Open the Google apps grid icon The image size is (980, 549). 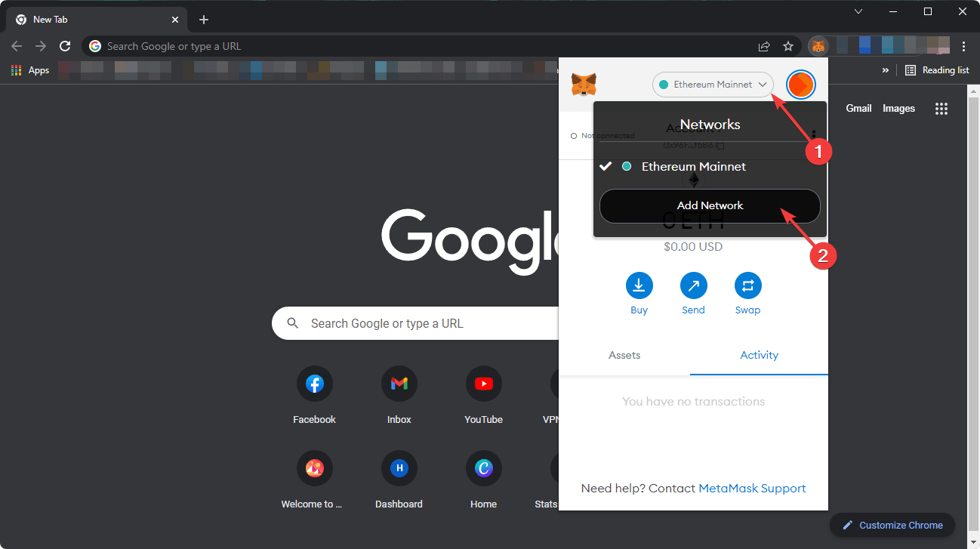pos(941,109)
